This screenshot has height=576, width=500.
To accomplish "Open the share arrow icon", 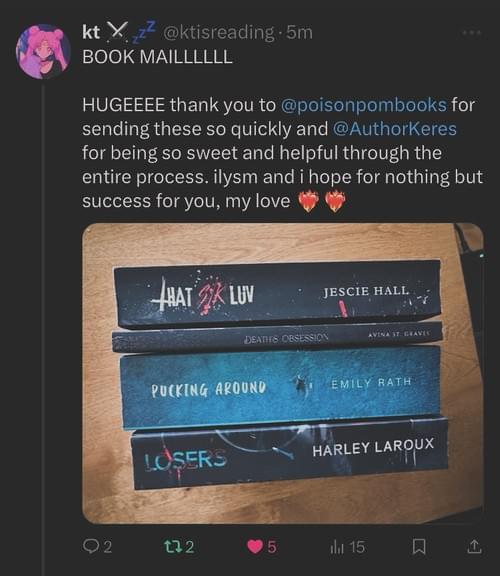I will point(474,547).
